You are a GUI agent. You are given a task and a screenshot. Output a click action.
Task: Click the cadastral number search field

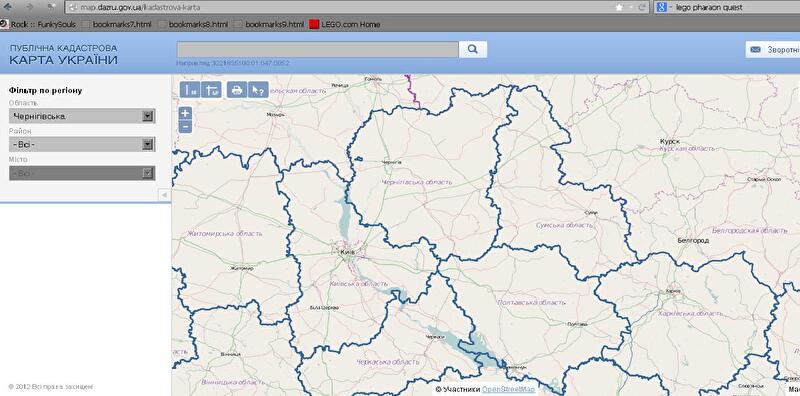point(317,50)
